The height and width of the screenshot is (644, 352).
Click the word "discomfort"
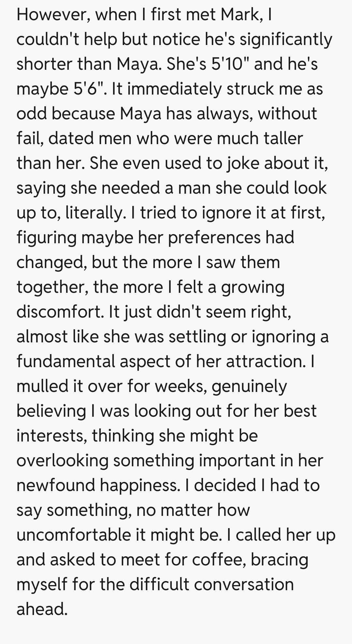tap(60, 312)
